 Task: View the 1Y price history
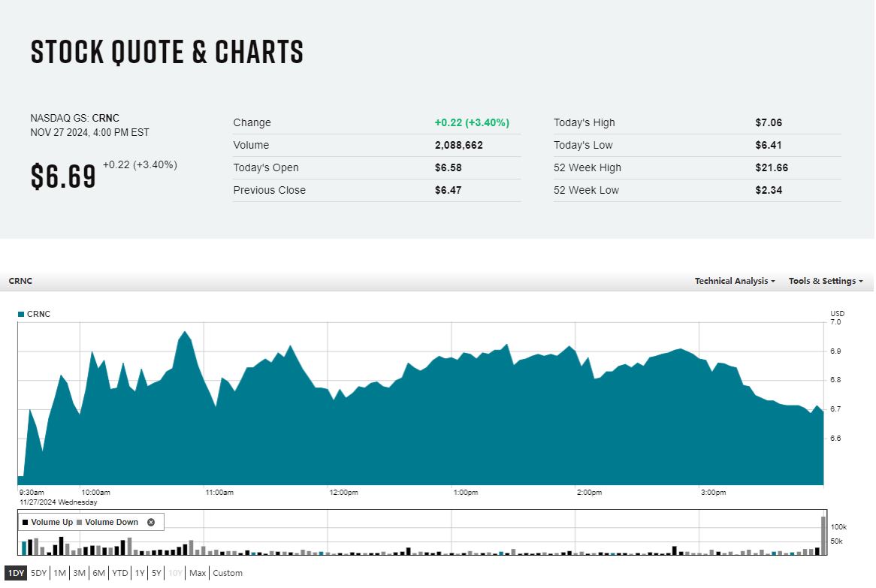[140, 573]
